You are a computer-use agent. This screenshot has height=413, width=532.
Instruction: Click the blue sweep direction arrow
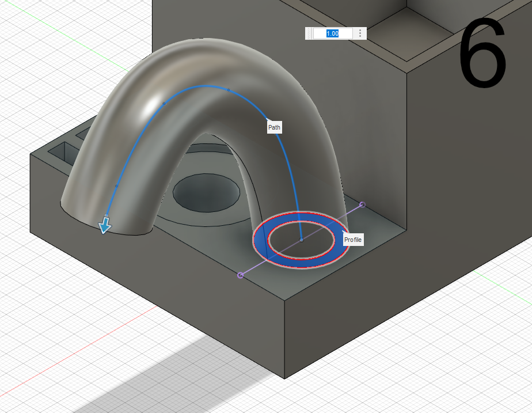[105, 225]
